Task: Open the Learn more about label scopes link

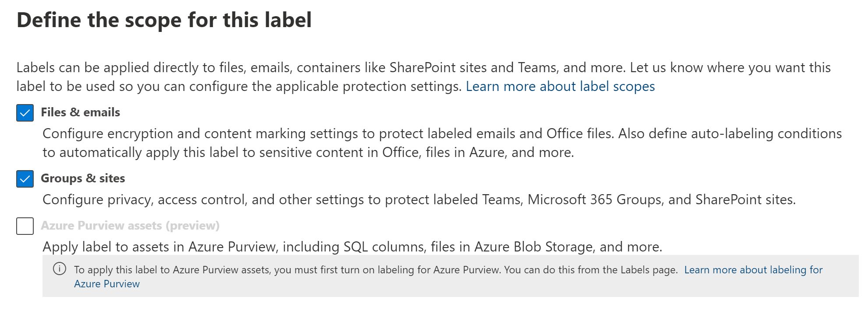Action: tap(560, 87)
